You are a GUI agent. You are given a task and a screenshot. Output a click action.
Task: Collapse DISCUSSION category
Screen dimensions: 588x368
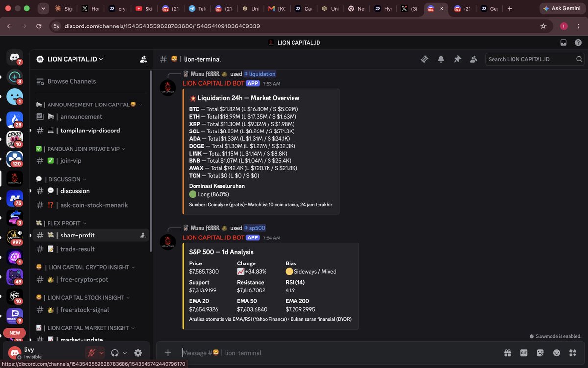pos(61,179)
